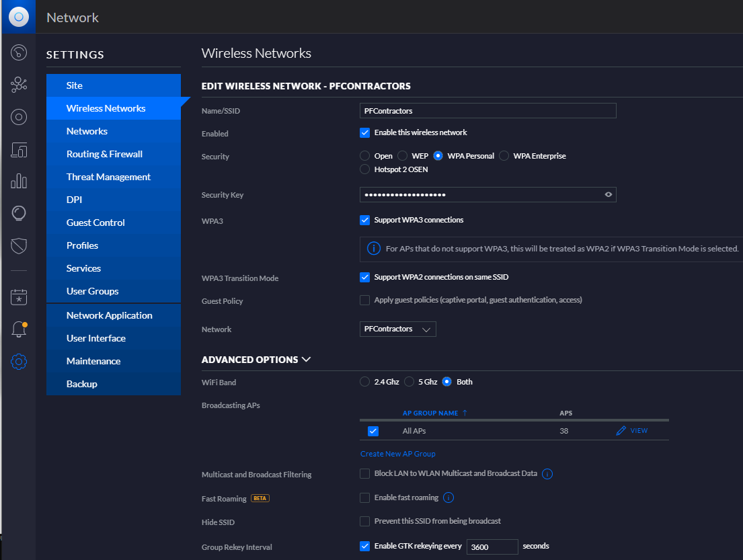The image size is (743, 560).
Task: Click the Create New AP Group link
Action: coord(398,454)
